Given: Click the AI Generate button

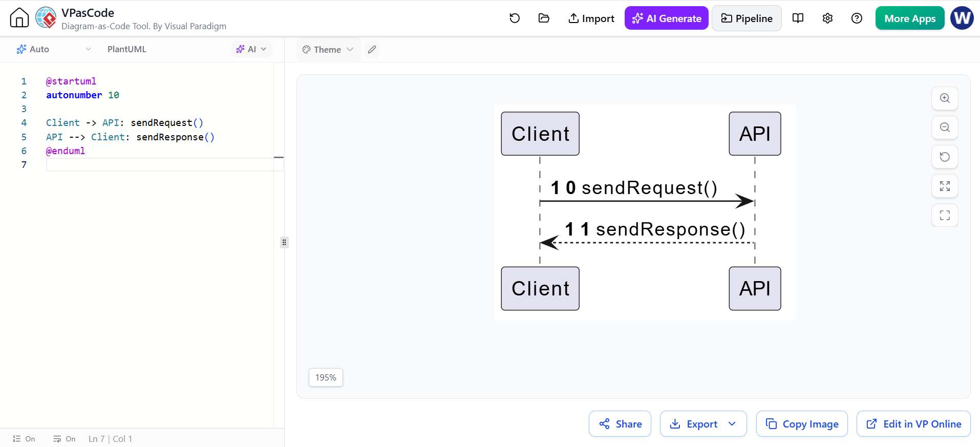Looking at the screenshot, I should 666,18.
